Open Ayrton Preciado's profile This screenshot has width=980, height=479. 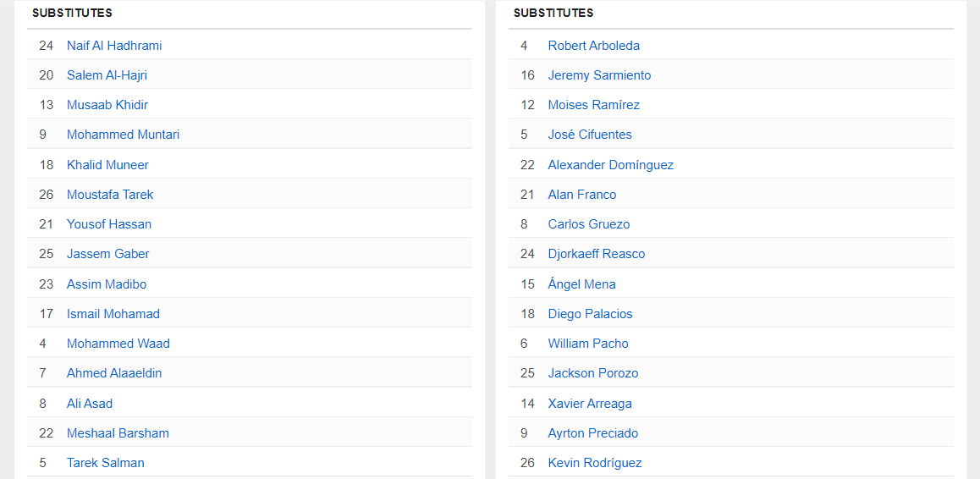coord(592,433)
